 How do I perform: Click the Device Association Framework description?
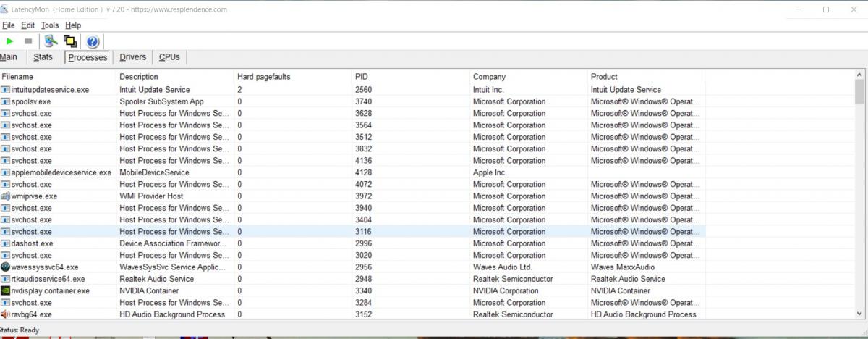point(174,243)
